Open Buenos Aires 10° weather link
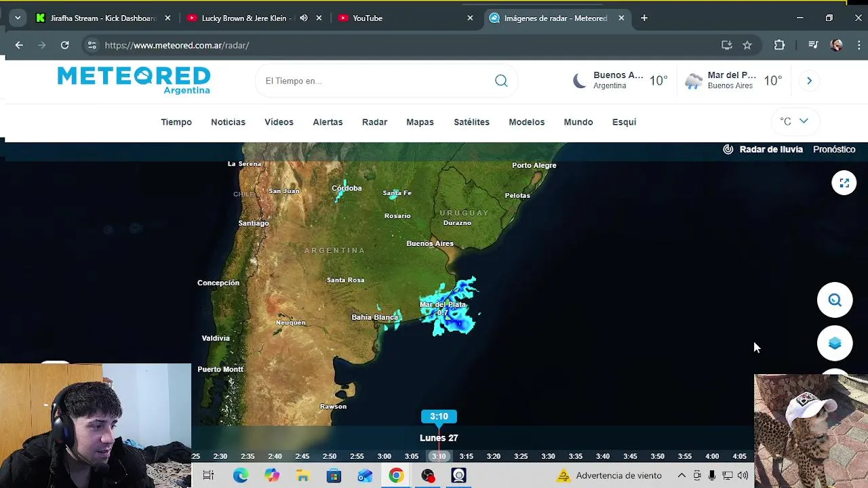The height and width of the screenshot is (488, 868). [x=620, y=81]
